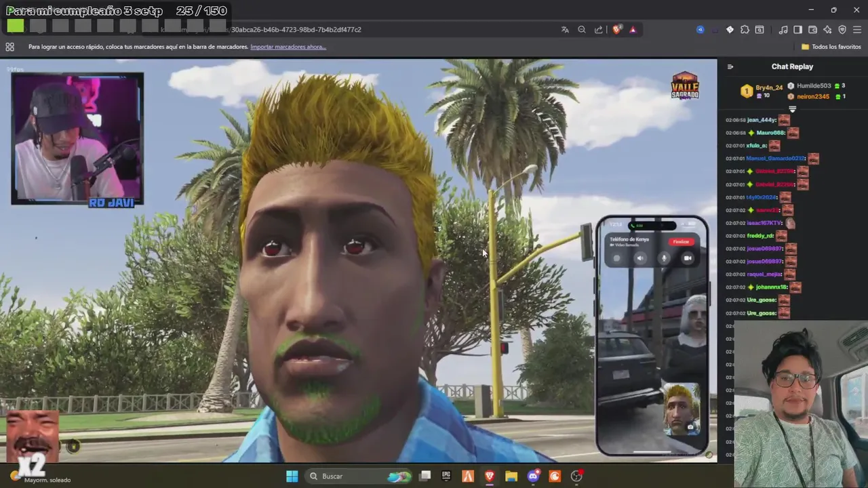Open the tab search toolbar icon
868x488 pixels.
point(759,30)
